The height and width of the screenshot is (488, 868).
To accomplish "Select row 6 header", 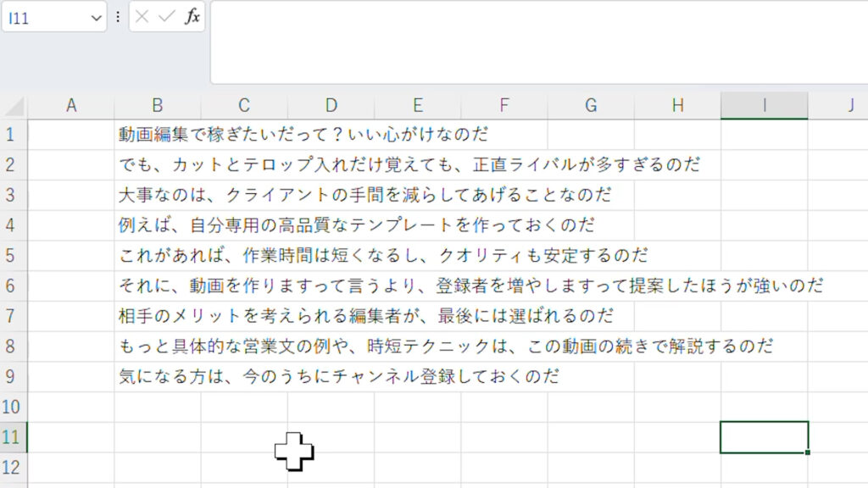I will click(x=12, y=286).
